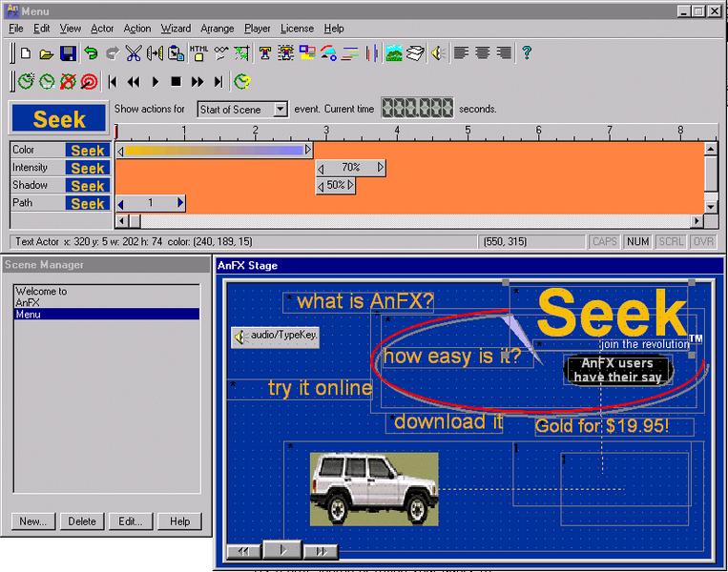Click Edit... in Scene Manager
The image size is (728, 572).
click(x=131, y=521)
